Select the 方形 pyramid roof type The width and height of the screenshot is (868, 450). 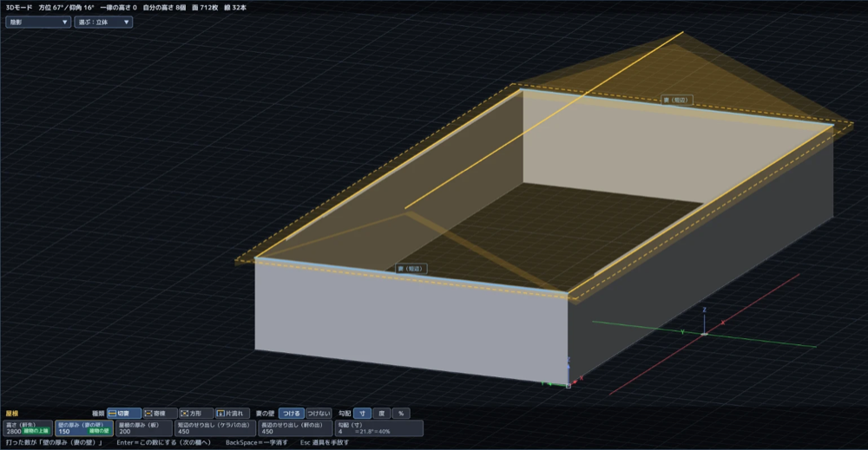coord(196,414)
